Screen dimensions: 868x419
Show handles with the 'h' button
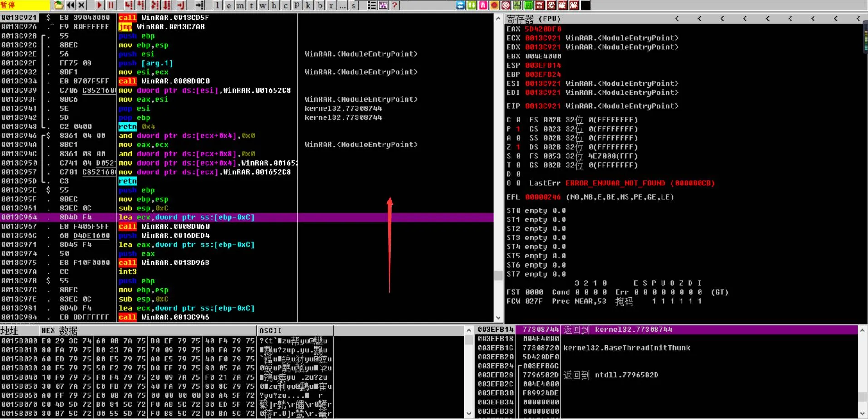[275, 5]
